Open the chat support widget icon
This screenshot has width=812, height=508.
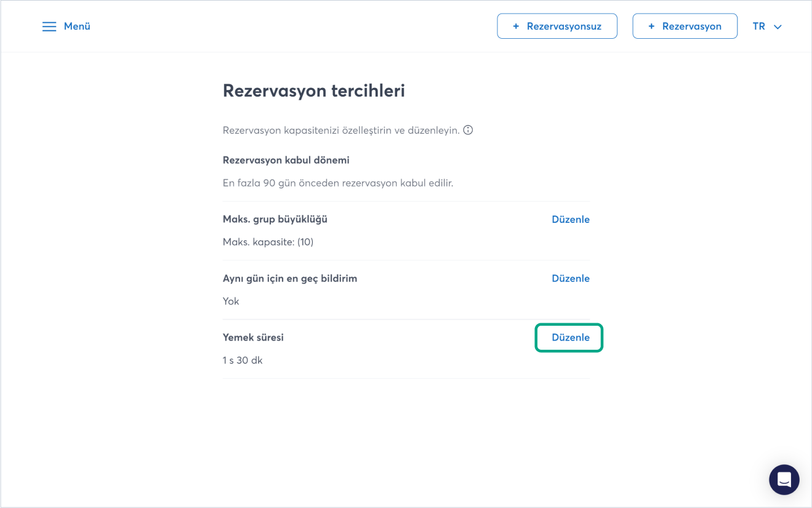point(784,480)
